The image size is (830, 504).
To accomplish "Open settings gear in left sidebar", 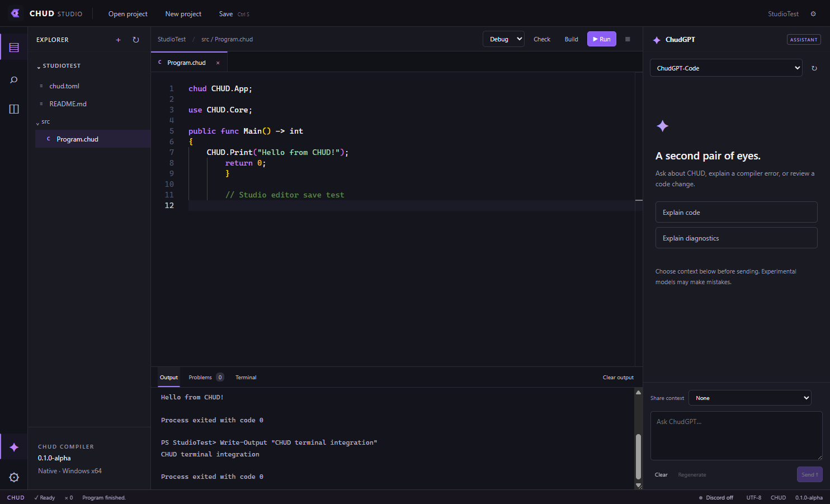I will (x=14, y=477).
